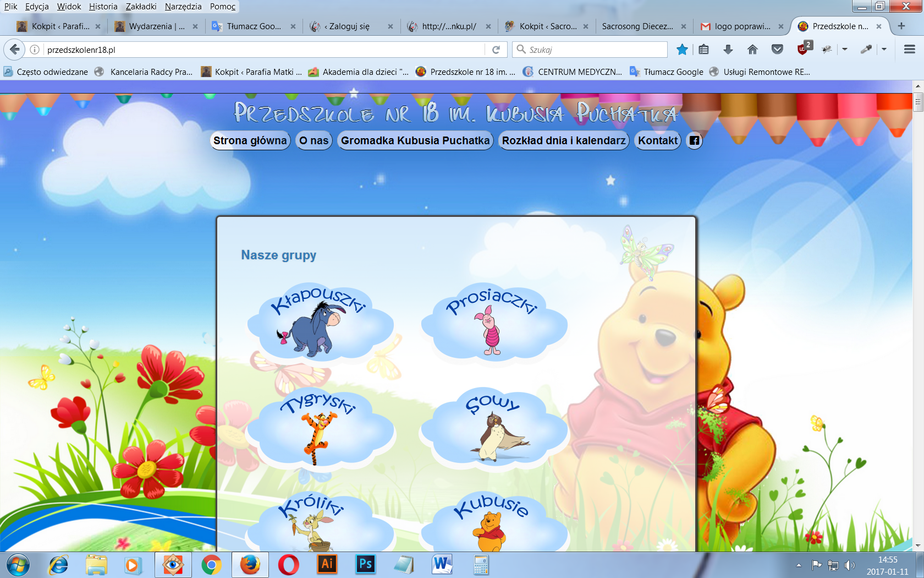Open Adobe Illustrator from the taskbar
The height and width of the screenshot is (578, 924).
point(327,564)
